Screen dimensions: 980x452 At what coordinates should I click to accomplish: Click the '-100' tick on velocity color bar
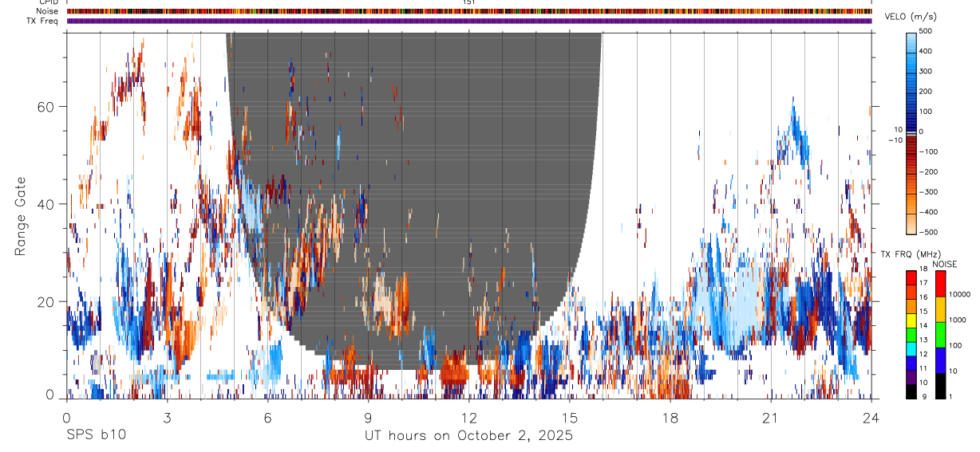pyautogui.click(x=930, y=151)
